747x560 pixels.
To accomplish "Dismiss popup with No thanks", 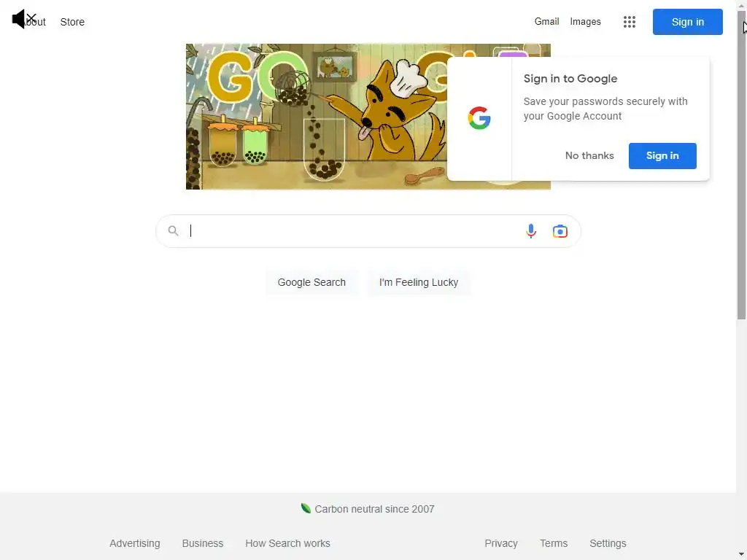I will click(589, 156).
